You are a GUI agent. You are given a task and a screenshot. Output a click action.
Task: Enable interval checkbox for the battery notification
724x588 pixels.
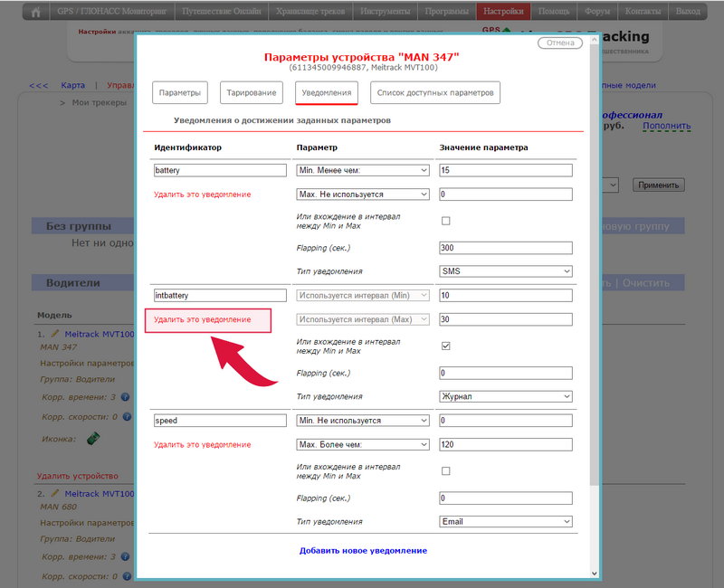[445, 221]
